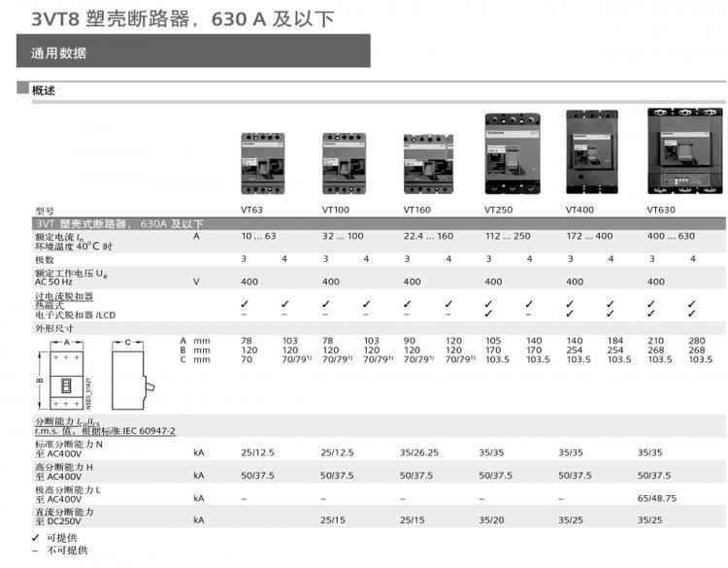Viewport: 728px width, 568px height.
Task: Select the 'VT630' model label
Action: [x=661, y=210]
